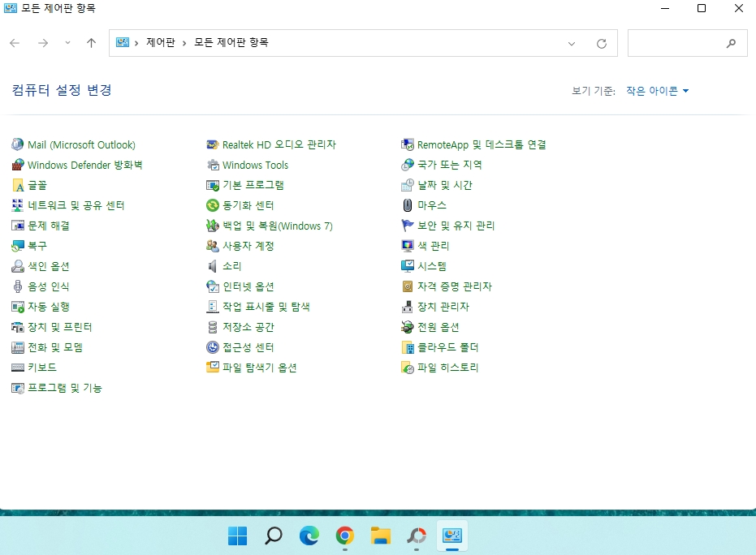Click the 색 관리 link
Screen dimensions: 756x555
coord(433,246)
